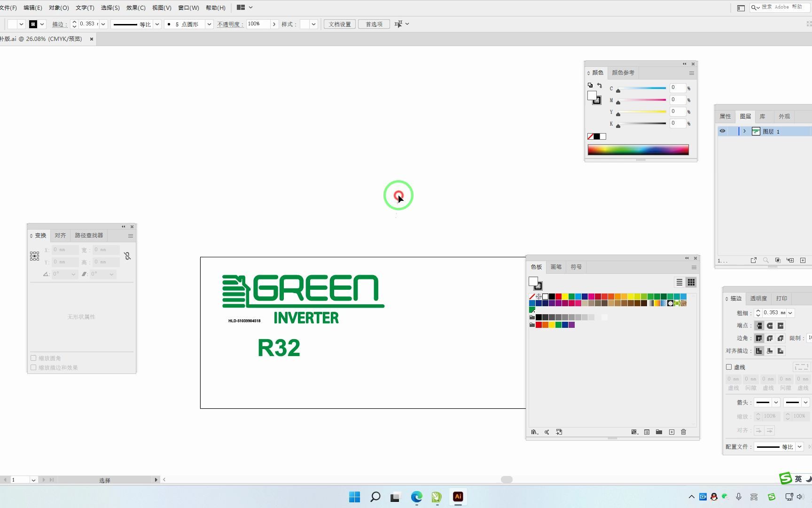Click collect for export icon in Layers panel

(754, 260)
